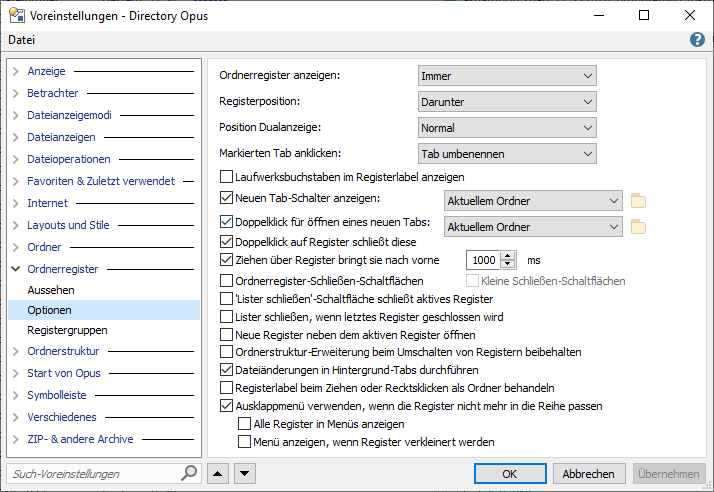Open Aktuellem Ordner dropdown for Neuen Tab-Schalter
Image resolution: width=714 pixels, height=492 pixels.
[x=533, y=200]
